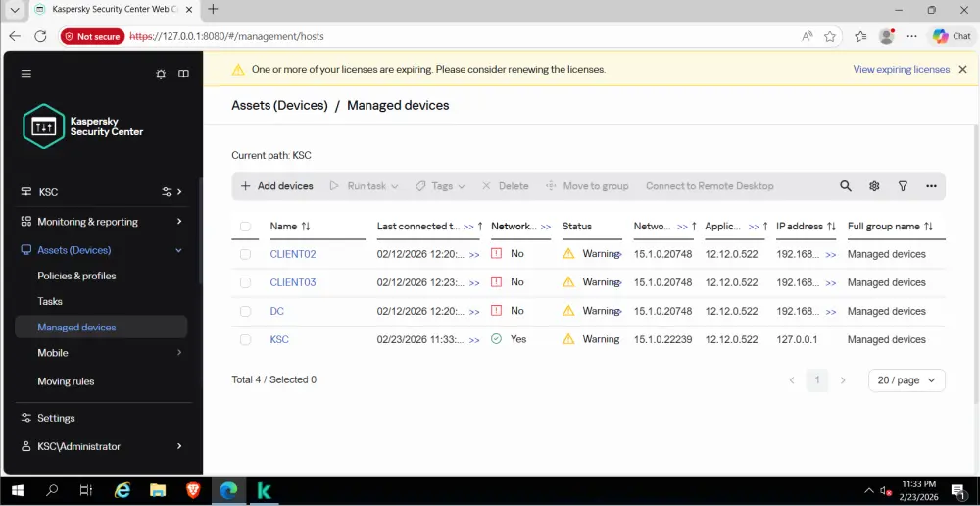Tick the checkbox for CLIENT02 row

point(246,254)
